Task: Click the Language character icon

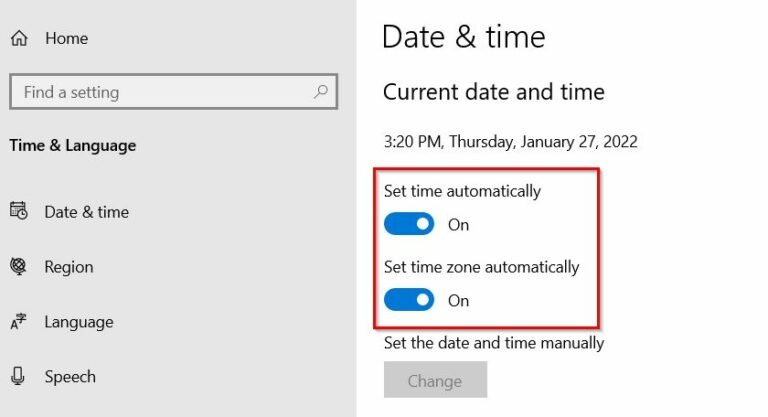Action: pyautogui.click(x=18, y=322)
